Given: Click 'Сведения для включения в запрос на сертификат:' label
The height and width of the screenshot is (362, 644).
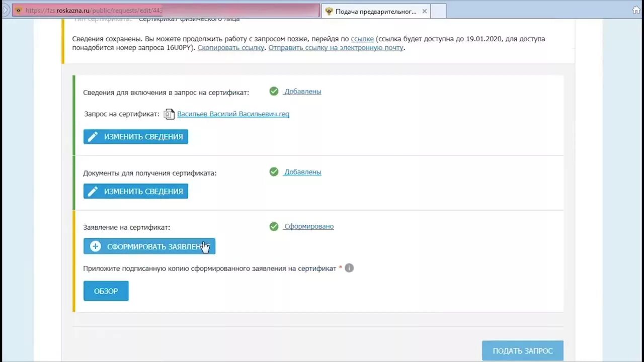Looking at the screenshot, I should click(166, 93).
